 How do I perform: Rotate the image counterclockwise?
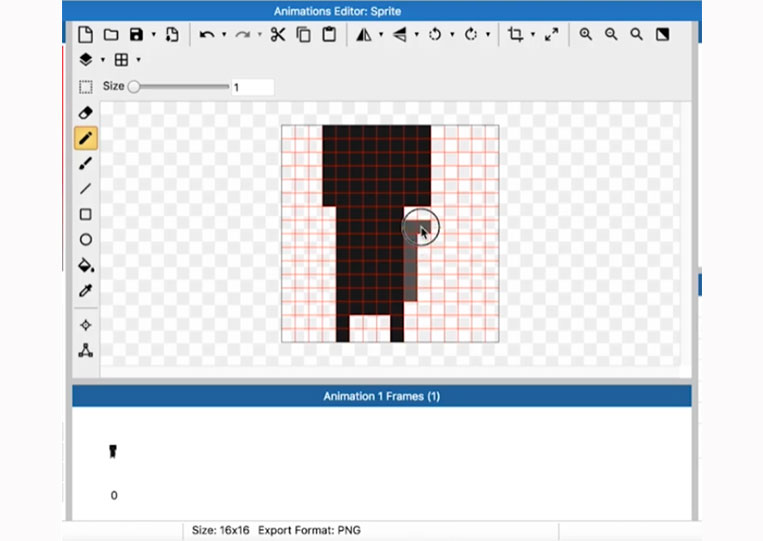point(435,35)
